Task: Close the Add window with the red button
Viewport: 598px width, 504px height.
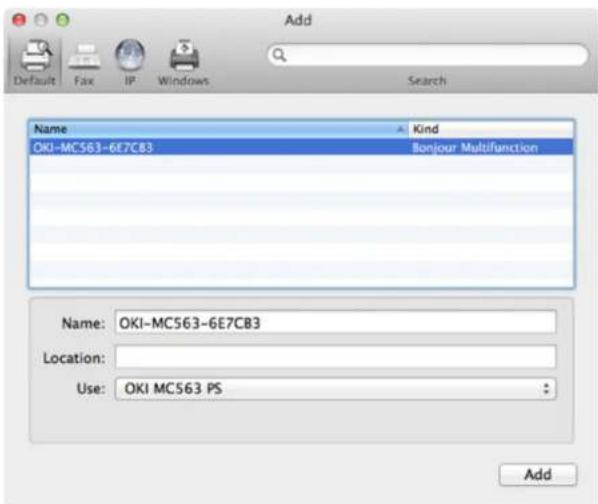Action: pos(19,19)
